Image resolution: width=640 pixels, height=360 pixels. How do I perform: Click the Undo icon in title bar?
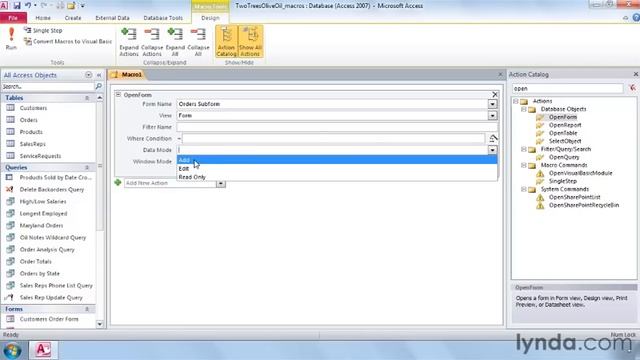click(x=28, y=6)
